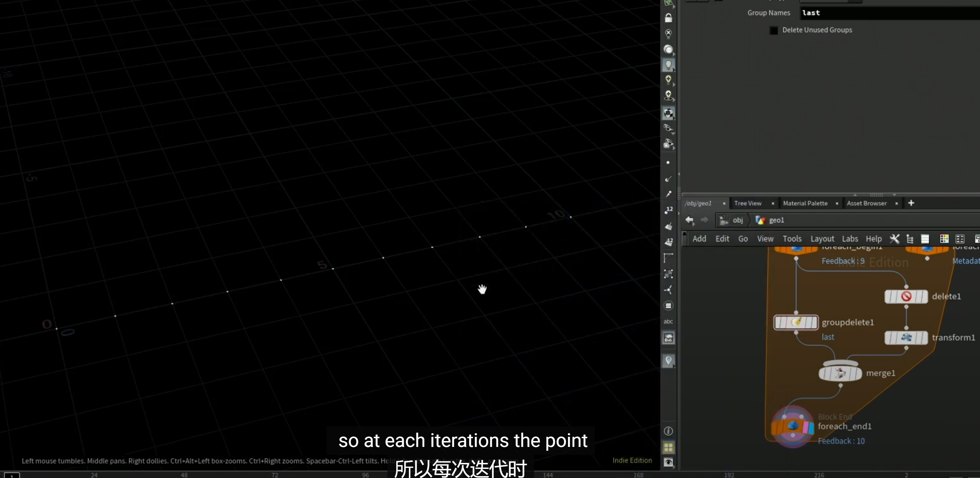Click the glasses with flipbook icon

coord(668,144)
